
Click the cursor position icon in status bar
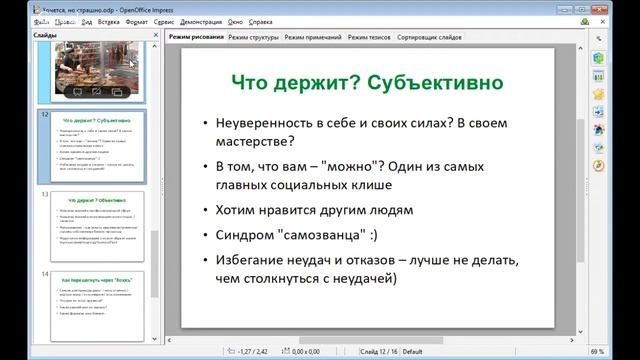click(x=231, y=351)
